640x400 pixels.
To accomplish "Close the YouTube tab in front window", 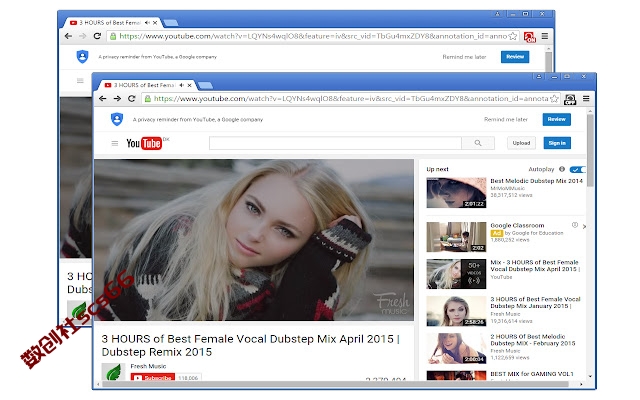I will (189, 85).
